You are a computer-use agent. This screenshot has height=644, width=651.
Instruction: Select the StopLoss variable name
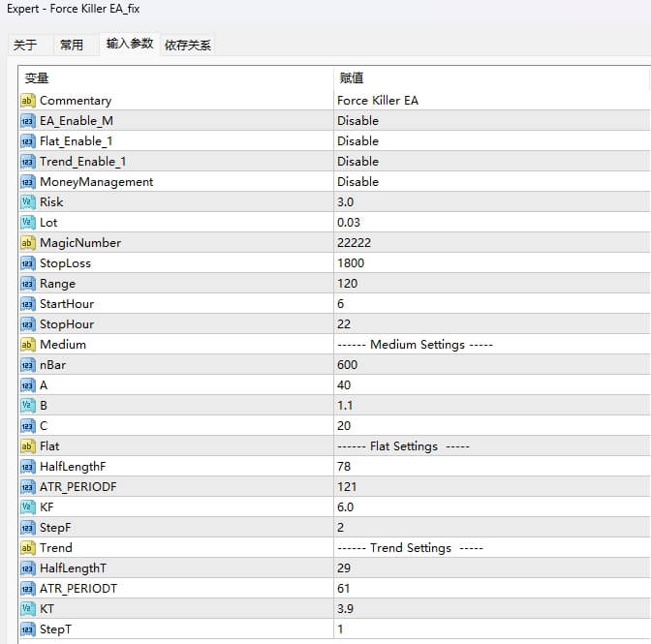(65, 263)
